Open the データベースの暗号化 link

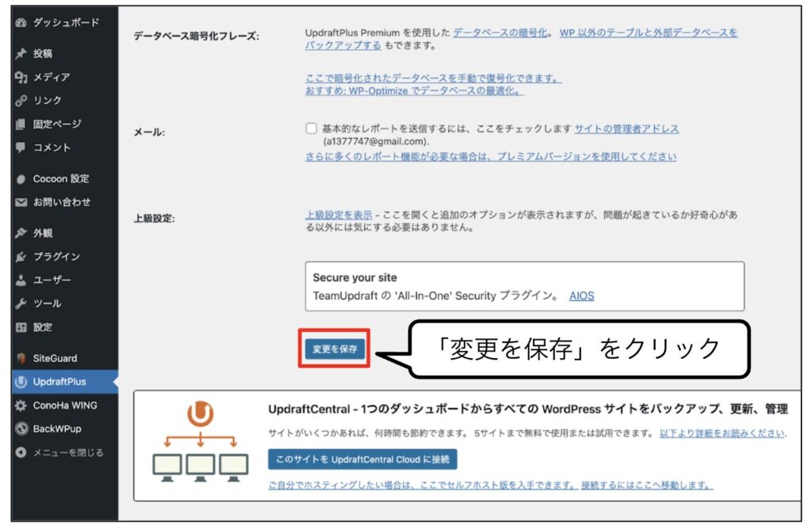tap(500, 32)
